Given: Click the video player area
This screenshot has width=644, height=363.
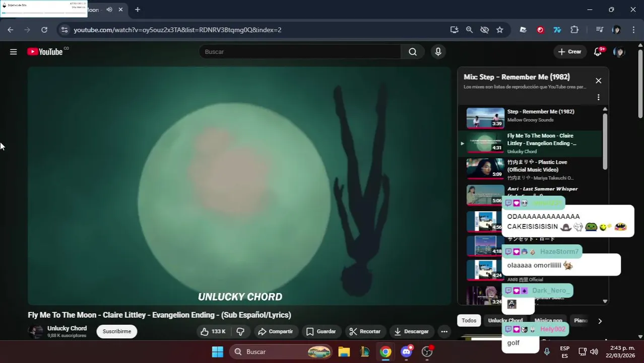Looking at the screenshot, I should pos(239,186).
